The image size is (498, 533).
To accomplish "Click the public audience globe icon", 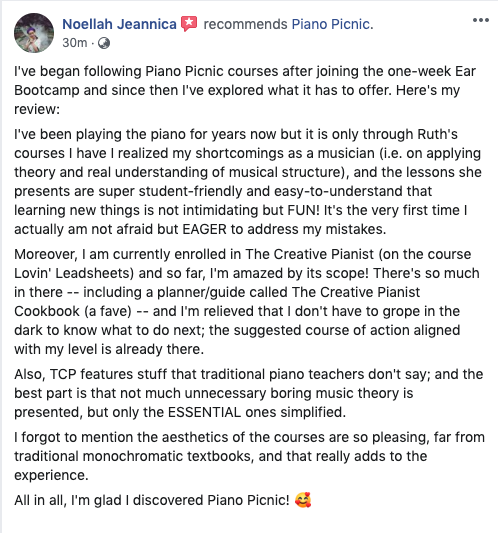I will point(104,43).
